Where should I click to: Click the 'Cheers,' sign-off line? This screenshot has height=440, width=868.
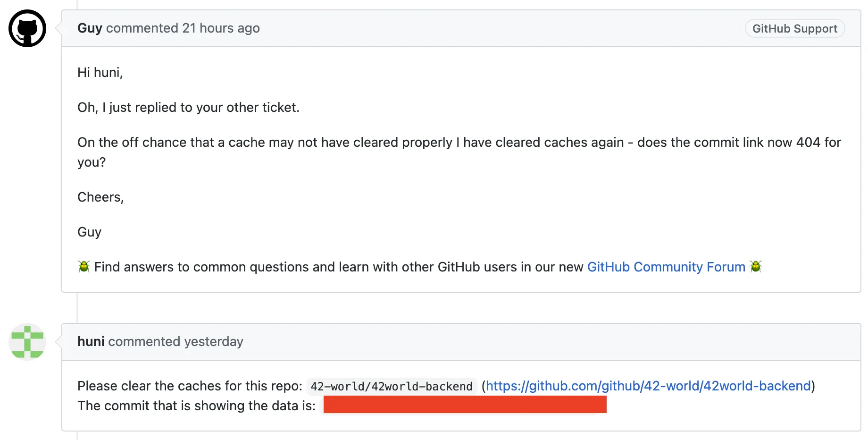tap(100, 197)
